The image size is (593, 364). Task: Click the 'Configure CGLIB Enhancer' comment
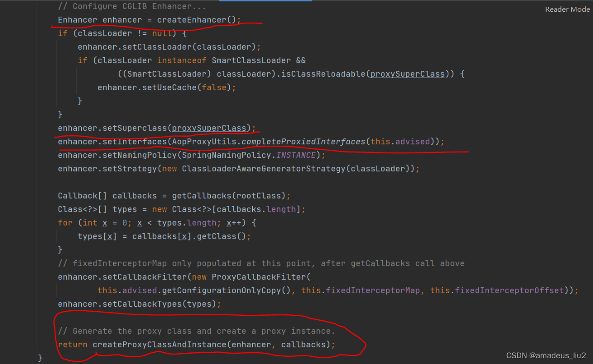132,6
